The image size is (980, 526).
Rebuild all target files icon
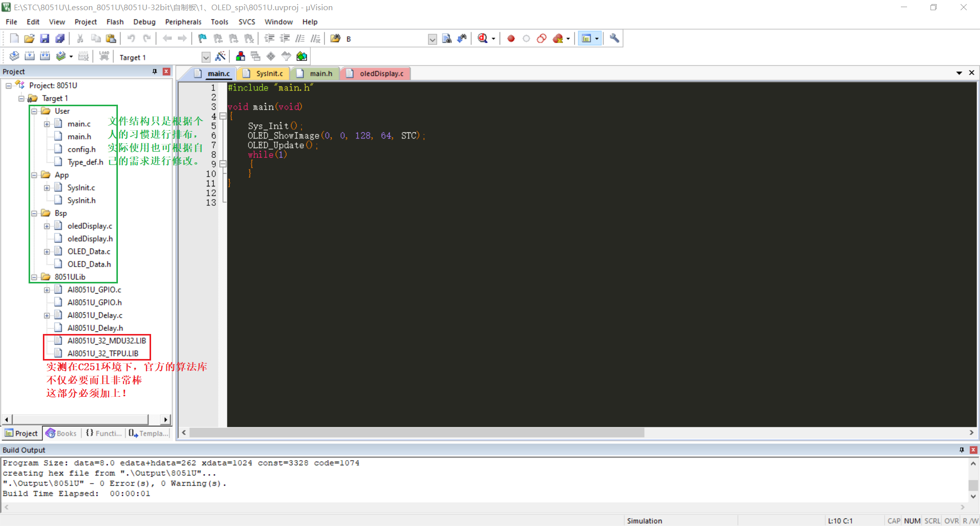45,56
